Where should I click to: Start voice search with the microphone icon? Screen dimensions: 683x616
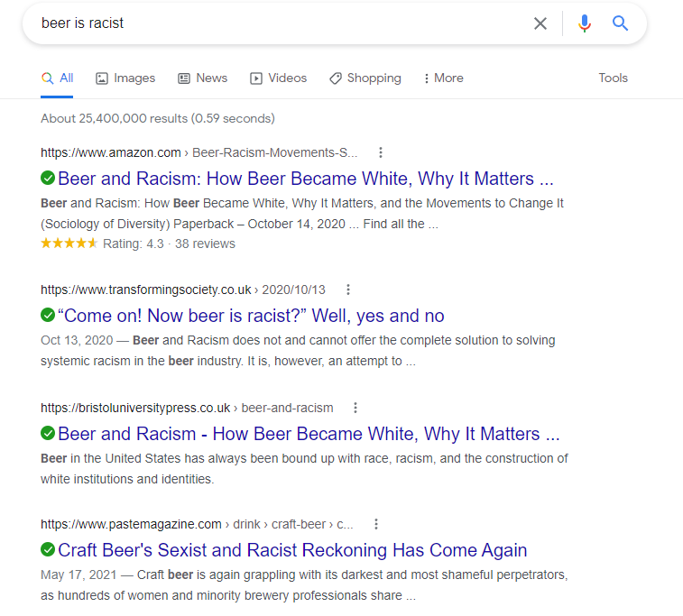pyautogui.click(x=585, y=23)
